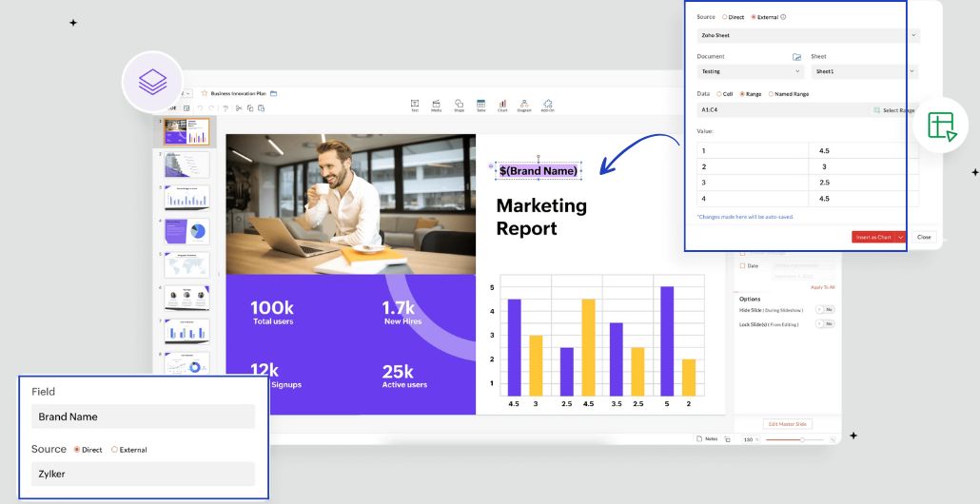Select External source in top panel
The height and width of the screenshot is (504, 980).
754,17
